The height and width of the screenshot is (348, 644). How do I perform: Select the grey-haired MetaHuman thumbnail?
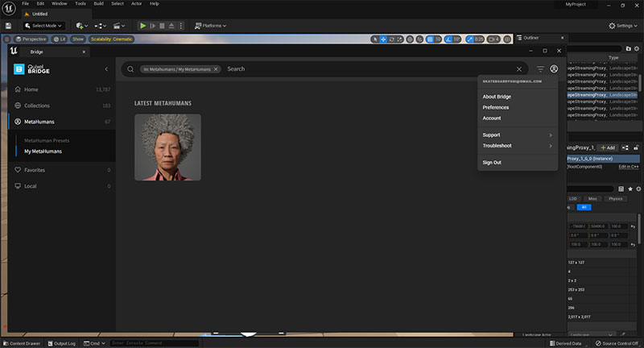point(167,147)
